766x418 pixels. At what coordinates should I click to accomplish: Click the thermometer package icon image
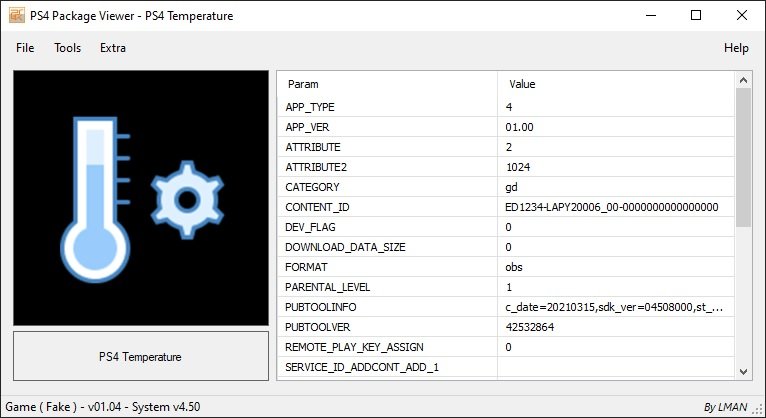(141, 198)
